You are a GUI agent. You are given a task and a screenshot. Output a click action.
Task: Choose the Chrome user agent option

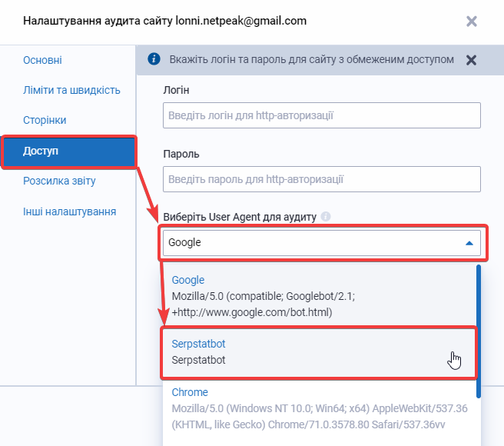click(319, 408)
